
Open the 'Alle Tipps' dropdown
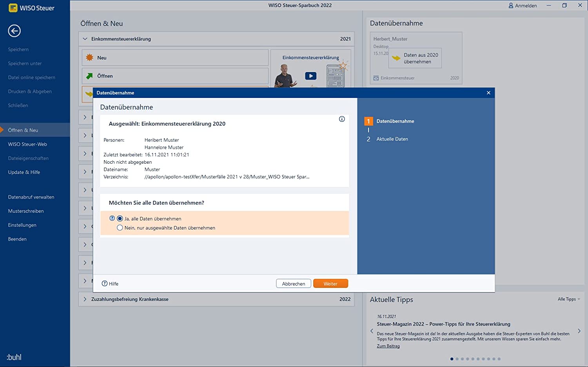pos(568,299)
